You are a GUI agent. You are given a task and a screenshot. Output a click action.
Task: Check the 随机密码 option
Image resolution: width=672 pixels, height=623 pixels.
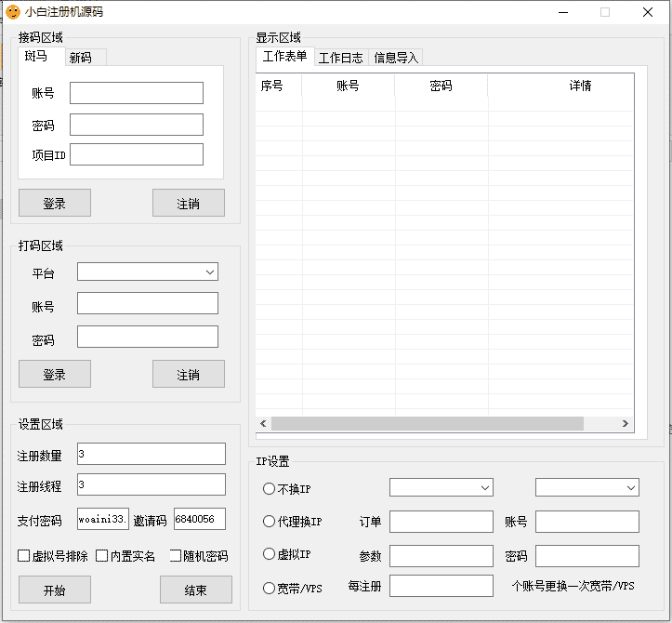point(176,556)
